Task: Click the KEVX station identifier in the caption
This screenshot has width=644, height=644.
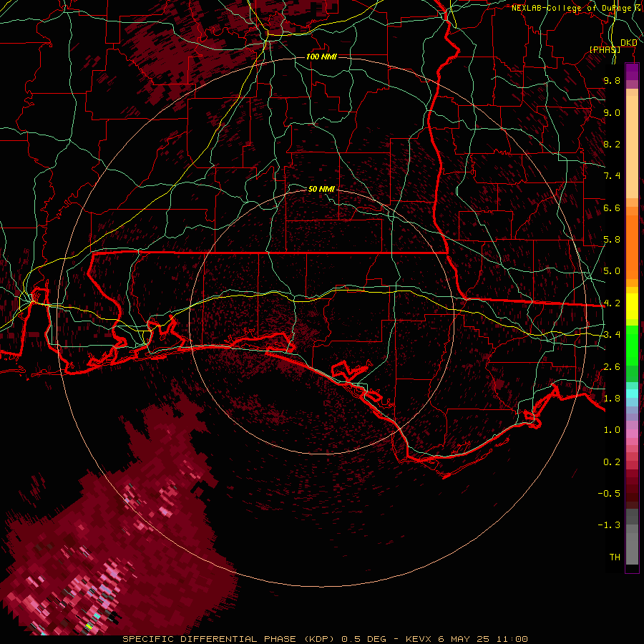Action: 418,639
